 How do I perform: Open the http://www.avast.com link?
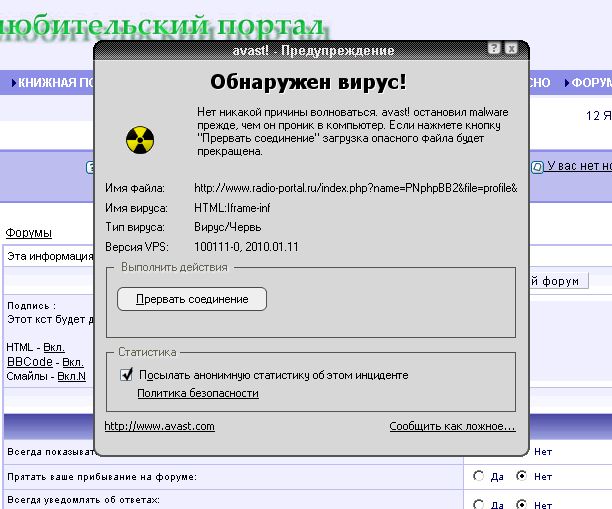159,426
